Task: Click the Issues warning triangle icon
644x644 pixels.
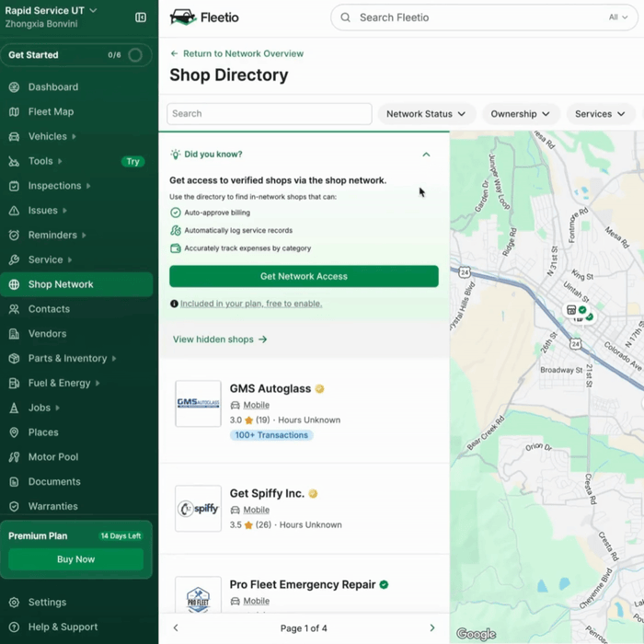Action: (x=14, y=211)
